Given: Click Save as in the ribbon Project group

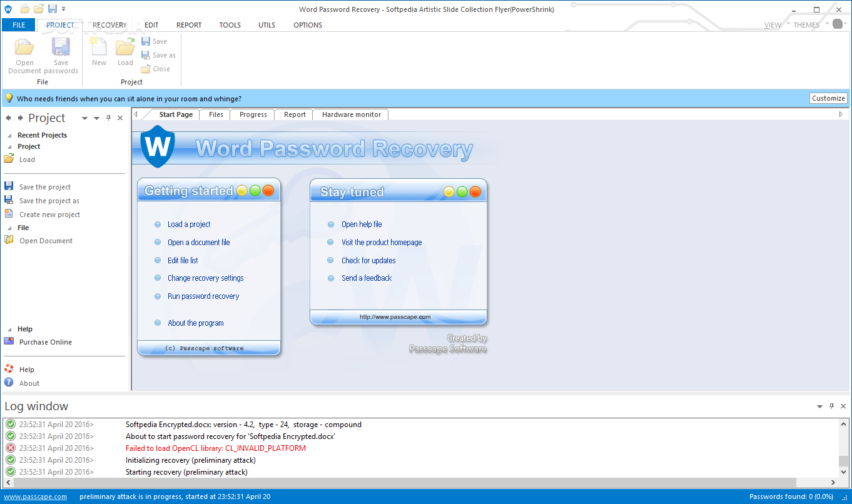Looking at the screenshot, I should tap(158, 55).
